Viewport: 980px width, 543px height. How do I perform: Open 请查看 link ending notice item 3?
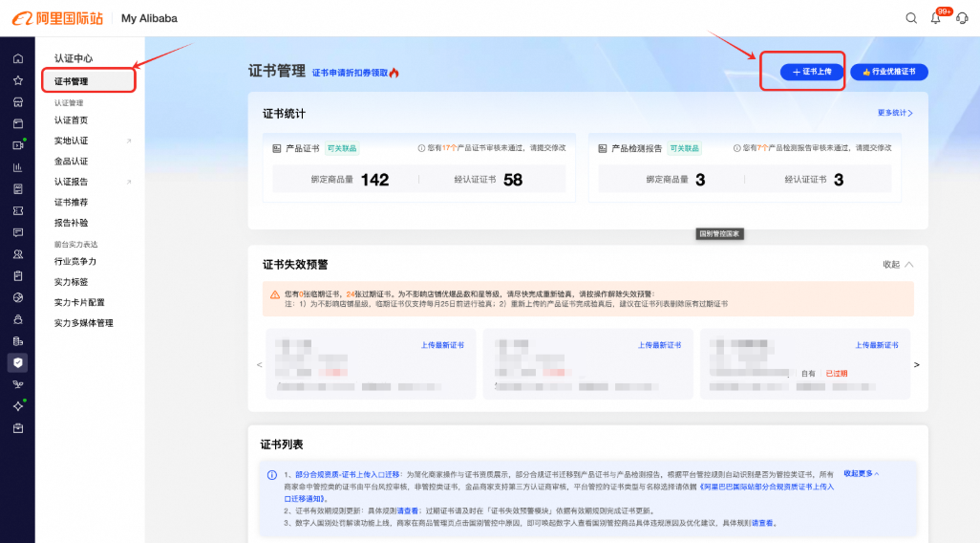coord(762,524)
